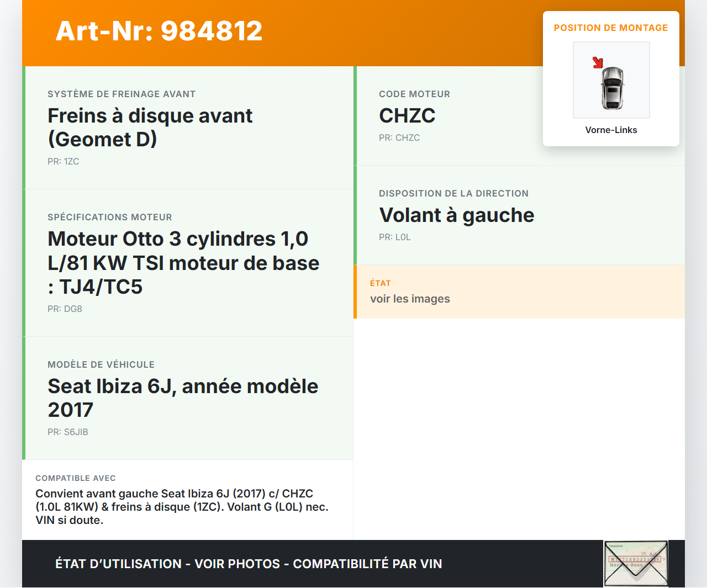Click the orange POSITION DE MONTAGE heading
Screen dimensions: 707x588
pos(611,28)
